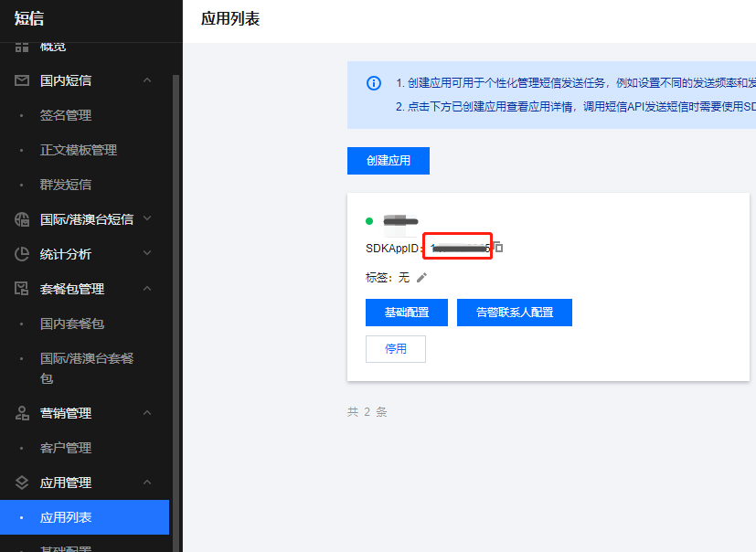The image size is (756, 552).
Task: Click the 营销管理 person icon
Action: tap(23, 413)
